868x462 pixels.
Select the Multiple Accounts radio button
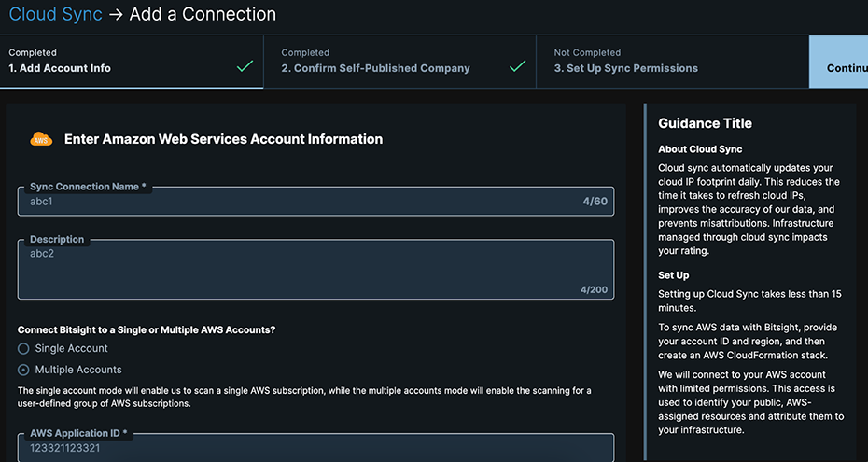[23, 371]
